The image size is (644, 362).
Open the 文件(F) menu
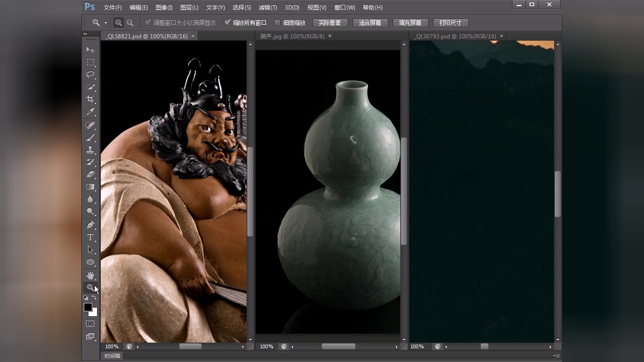113,8
